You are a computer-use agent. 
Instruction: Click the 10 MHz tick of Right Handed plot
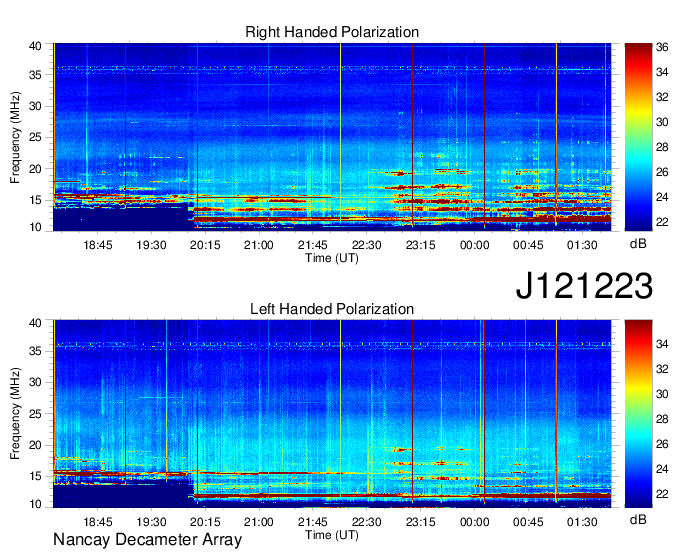click(35, 227)
